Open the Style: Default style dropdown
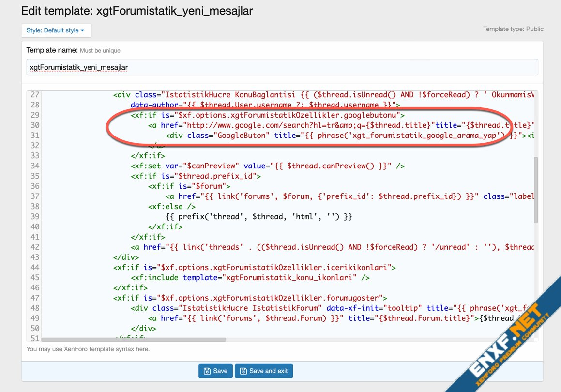The height and width of the screenshot is (392, 561). (56, 30)
